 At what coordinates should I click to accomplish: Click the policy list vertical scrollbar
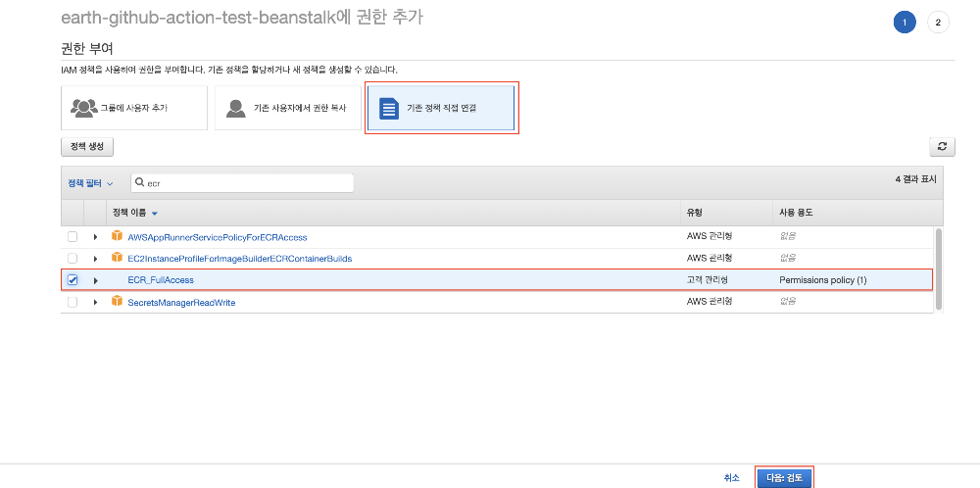[x=939, y=268]
